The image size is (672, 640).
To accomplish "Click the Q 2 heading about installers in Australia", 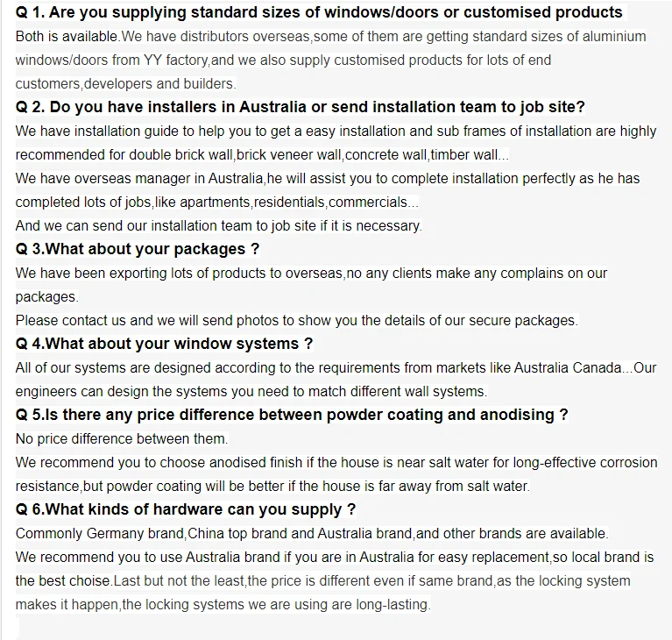I will (300, 107).
